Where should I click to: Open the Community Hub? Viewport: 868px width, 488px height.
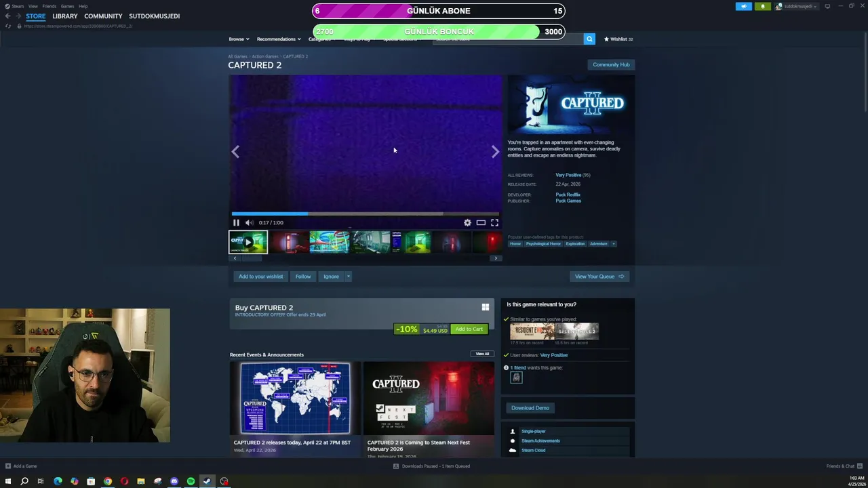(x=611, y=64)
